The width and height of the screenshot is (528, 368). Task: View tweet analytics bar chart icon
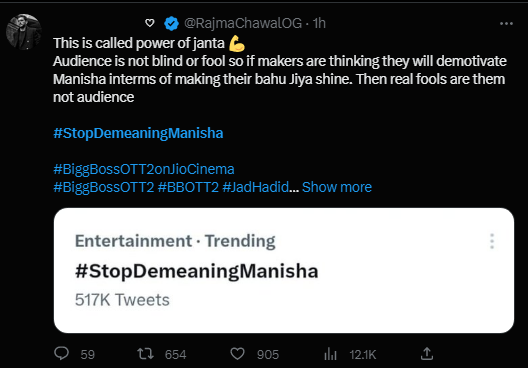330,354
